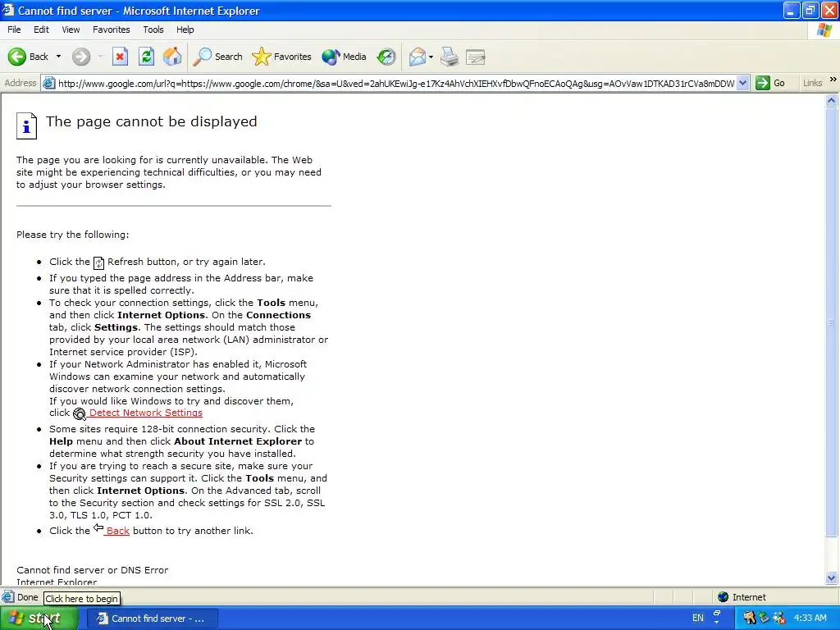
Task: Open the Media toolbar button
Action: [x=344, y=57]
